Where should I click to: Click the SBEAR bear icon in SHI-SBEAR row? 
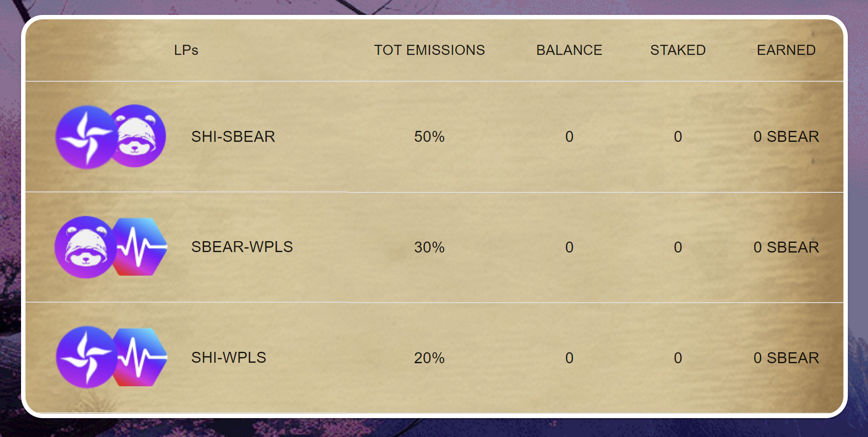click(138, 136)
